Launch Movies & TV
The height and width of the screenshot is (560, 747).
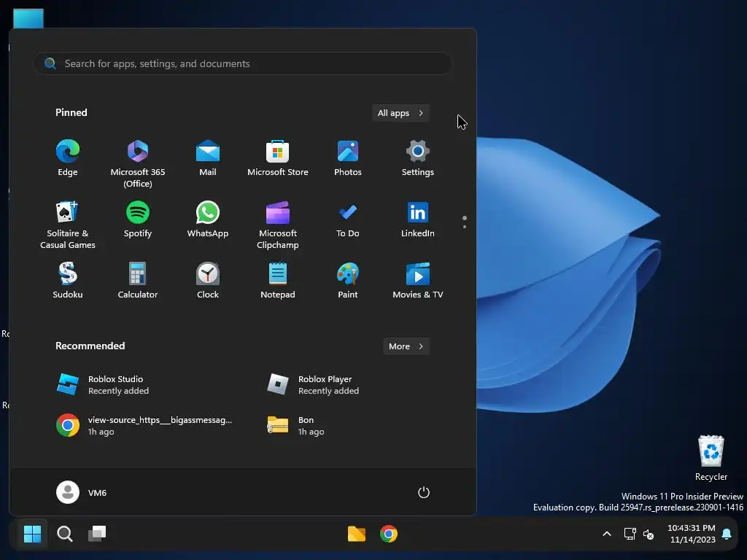click(x=418, y=281)
